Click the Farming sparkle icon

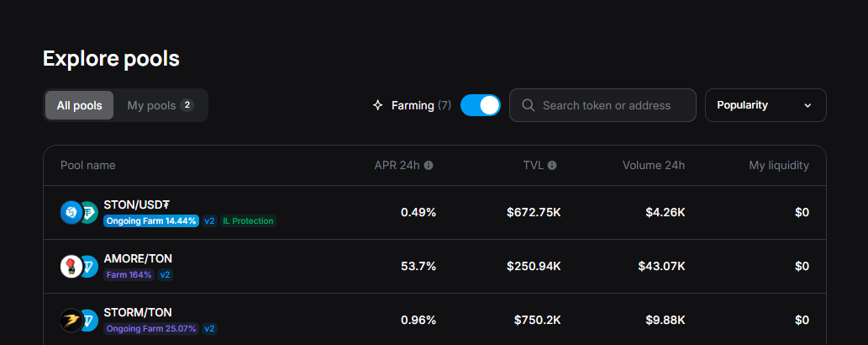(378, 105)
